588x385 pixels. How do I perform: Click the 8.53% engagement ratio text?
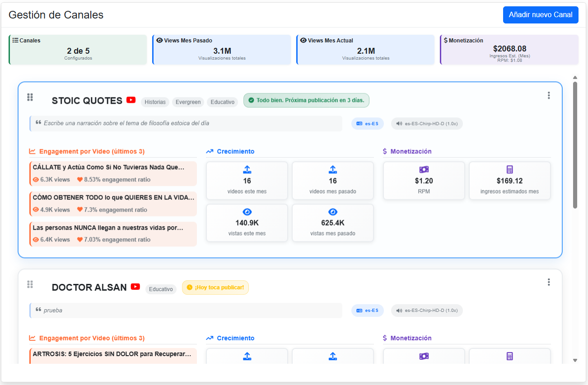[117, 180]
